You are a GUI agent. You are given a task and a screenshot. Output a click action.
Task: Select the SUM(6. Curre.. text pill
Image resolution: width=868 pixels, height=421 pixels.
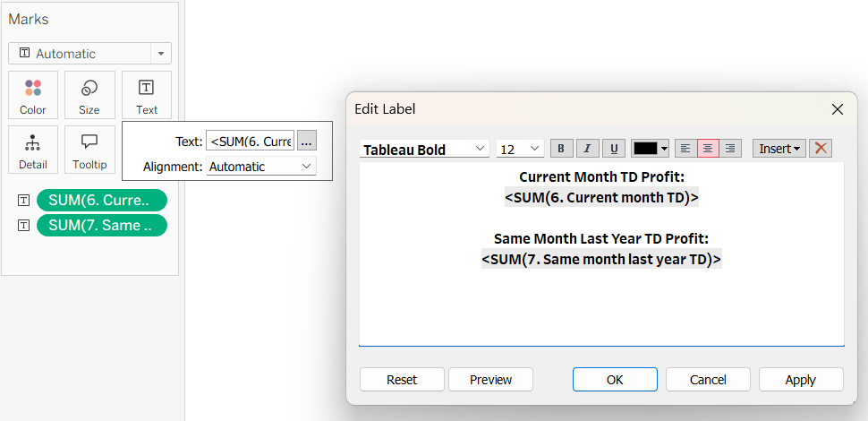tap(101, 200)
